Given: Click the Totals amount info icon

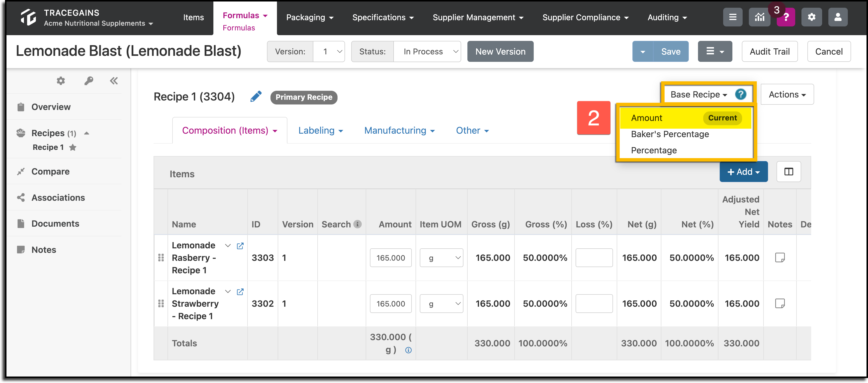Looking at the screenshot, I should click(x=408, y=350).
